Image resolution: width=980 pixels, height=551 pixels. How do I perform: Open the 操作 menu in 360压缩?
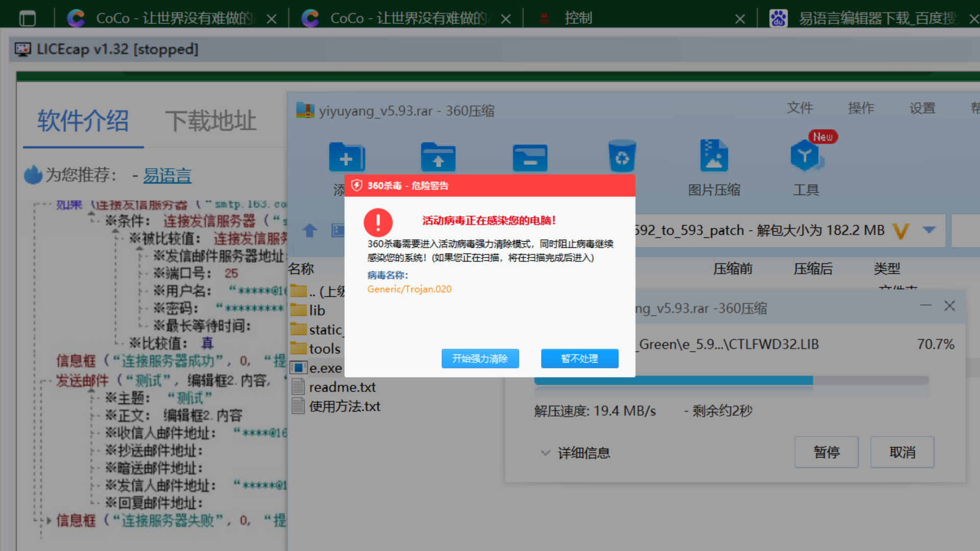point(861,108)
